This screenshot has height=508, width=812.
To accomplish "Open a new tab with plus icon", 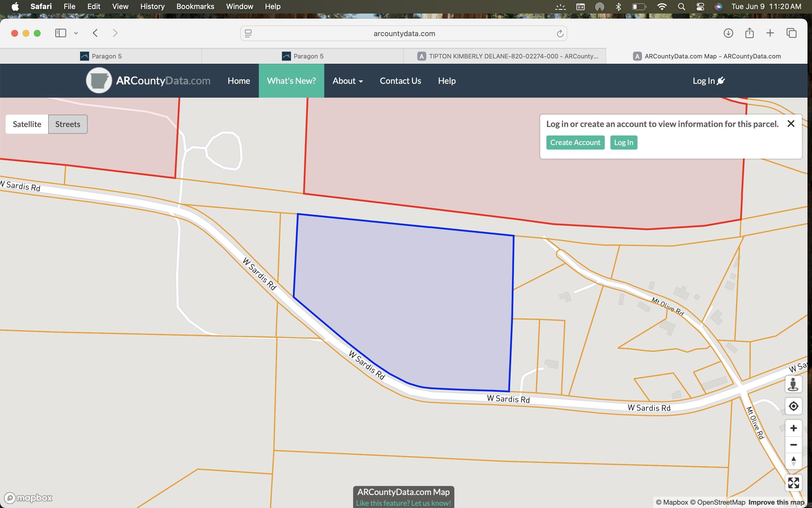I will pos(770,33).
